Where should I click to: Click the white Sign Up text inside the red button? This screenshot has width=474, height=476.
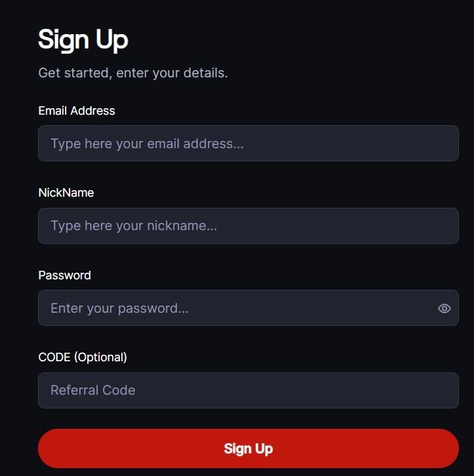click(x=248, y=449)
